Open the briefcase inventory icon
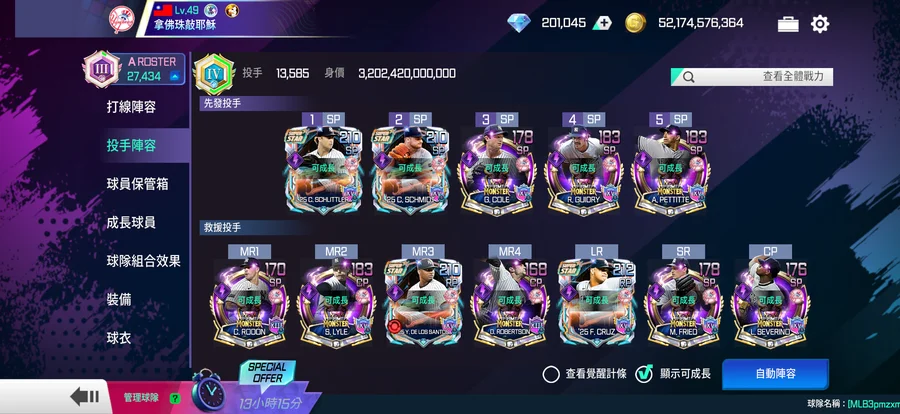This screenshot has width=900, height=414. coord(788,24)
